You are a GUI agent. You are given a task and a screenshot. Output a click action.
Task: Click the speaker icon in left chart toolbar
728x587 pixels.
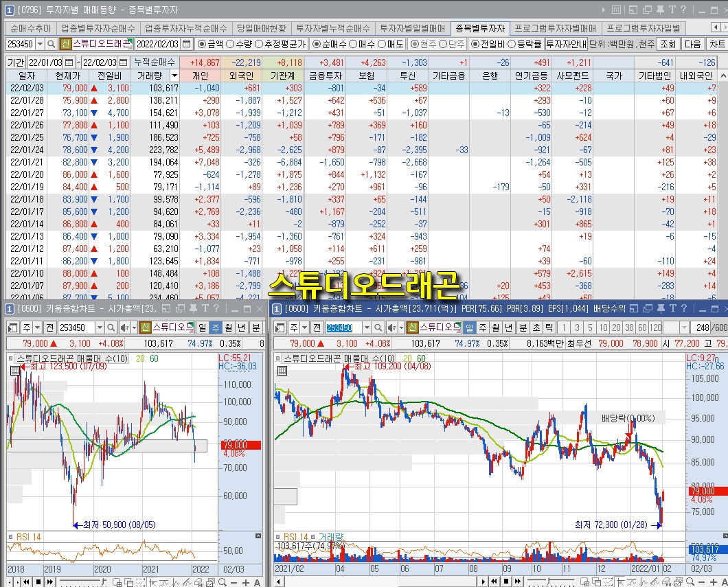click(124, 327)
